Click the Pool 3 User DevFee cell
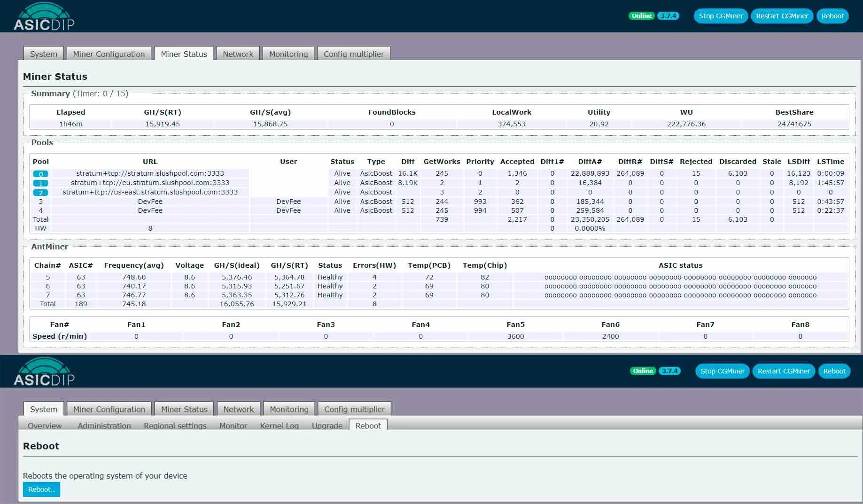The image size is (863, 504). (288, 202)
